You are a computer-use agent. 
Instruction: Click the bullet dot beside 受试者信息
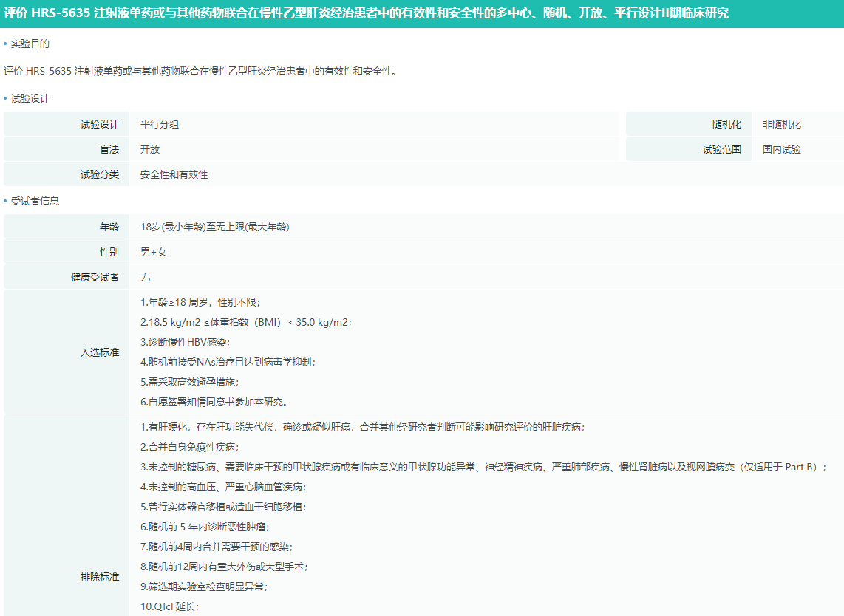coord(5,201)
